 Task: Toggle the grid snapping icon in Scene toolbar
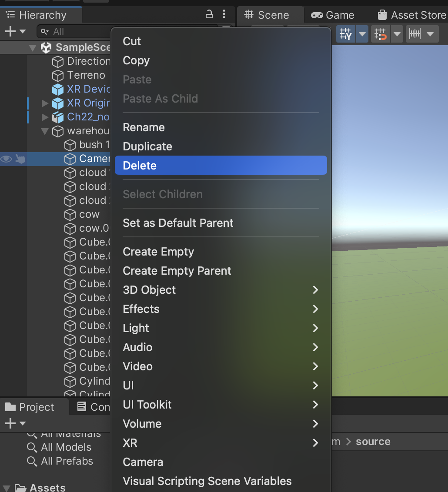pos(346,34)
